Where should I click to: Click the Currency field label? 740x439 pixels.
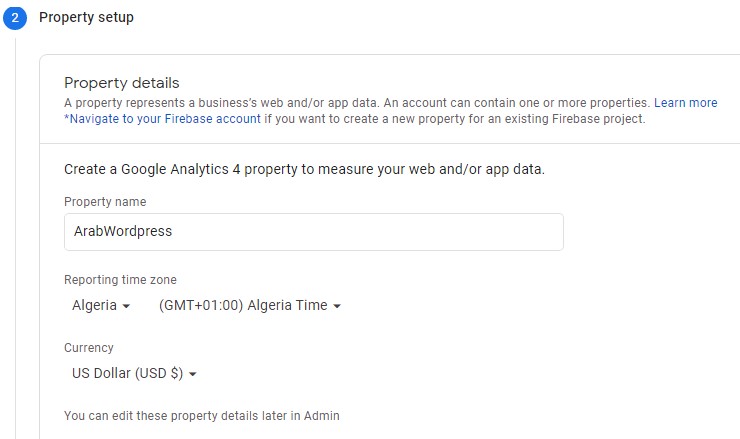point(89,348)
